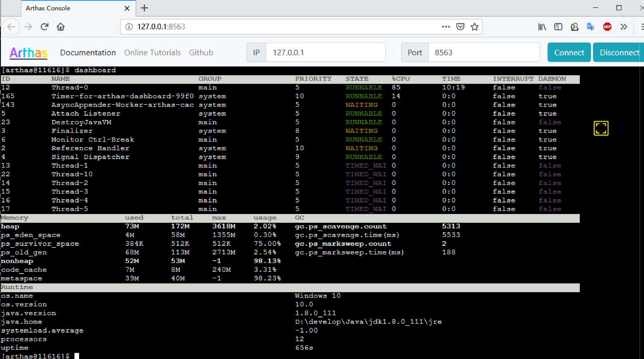The height and width of the screenshot is (359, 644).
Task: Open the Pocket save icon
Action: click(x=460, y=27)
